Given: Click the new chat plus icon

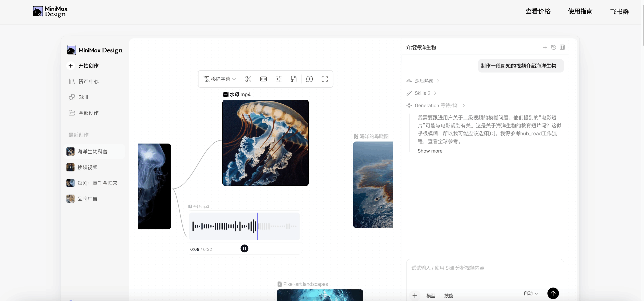Looking at the screenshot, I should pos(545,47).
